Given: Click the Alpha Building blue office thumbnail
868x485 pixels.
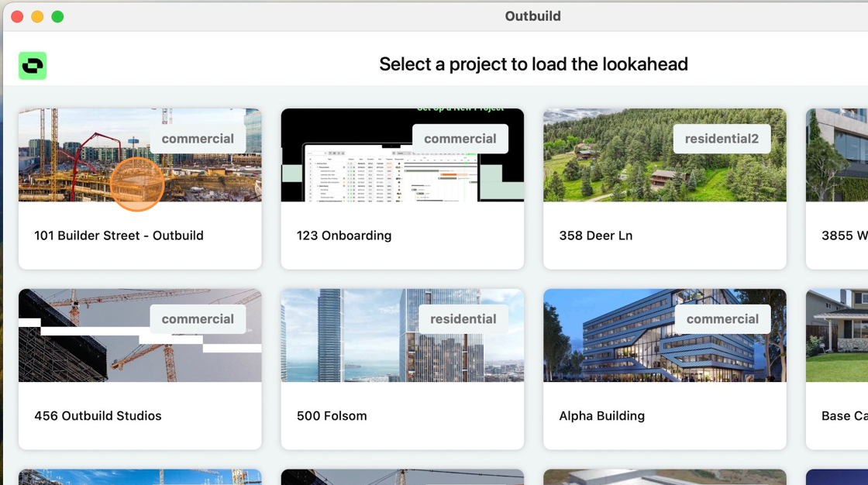Looking at the screenshot, I should point(665,335).
